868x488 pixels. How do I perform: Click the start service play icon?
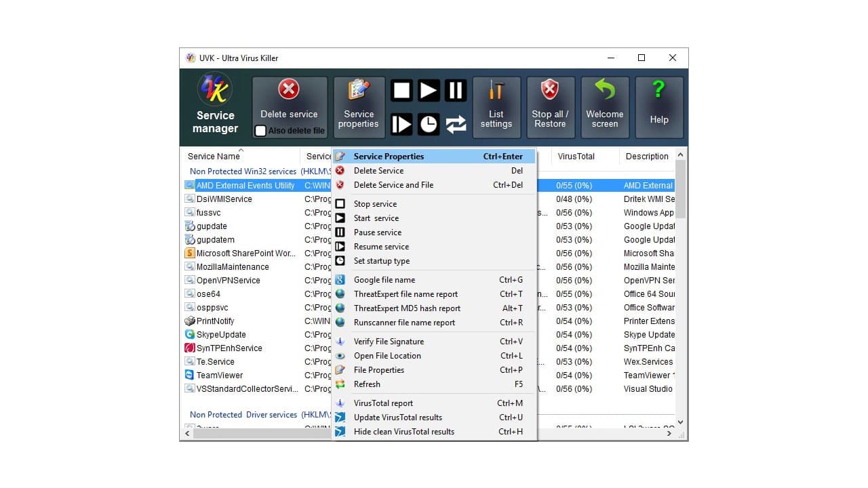[428, 89]
